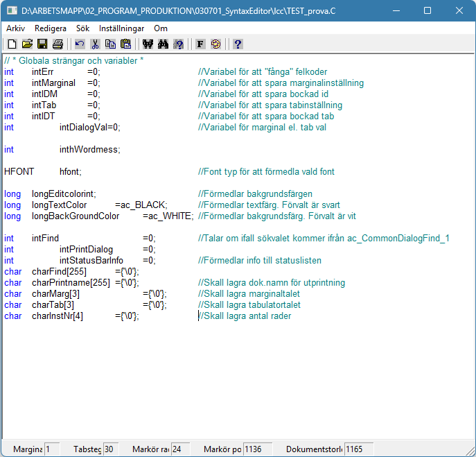
Task: Click the variable name intMarginal
Action: [x=53, y=83]
